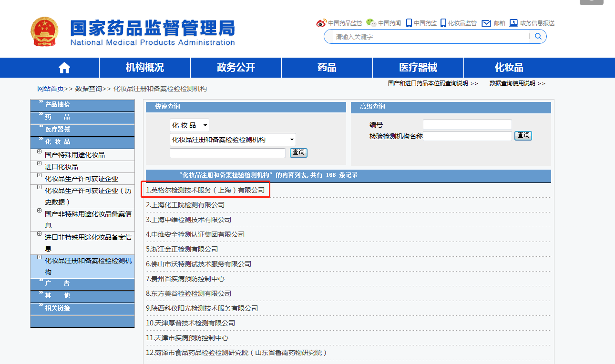Viewport: 615px width, 364px height.
Task: Open the WeChat 中国药闻 icon
Action: pos(370,22)
